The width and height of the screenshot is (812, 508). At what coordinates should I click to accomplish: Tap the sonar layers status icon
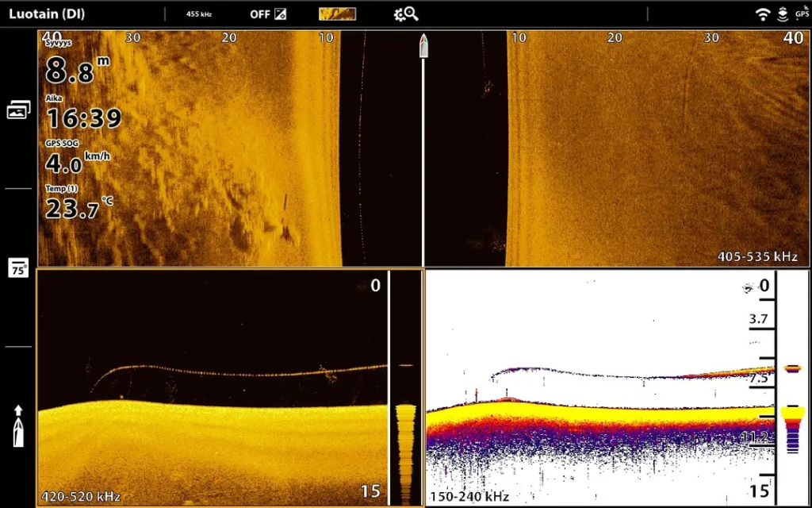(x=783, y=13)
